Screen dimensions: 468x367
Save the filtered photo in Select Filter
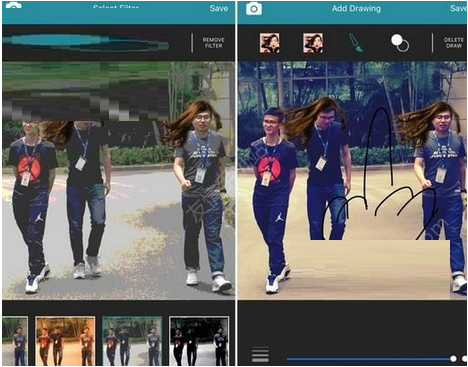(x=219, y=8)
